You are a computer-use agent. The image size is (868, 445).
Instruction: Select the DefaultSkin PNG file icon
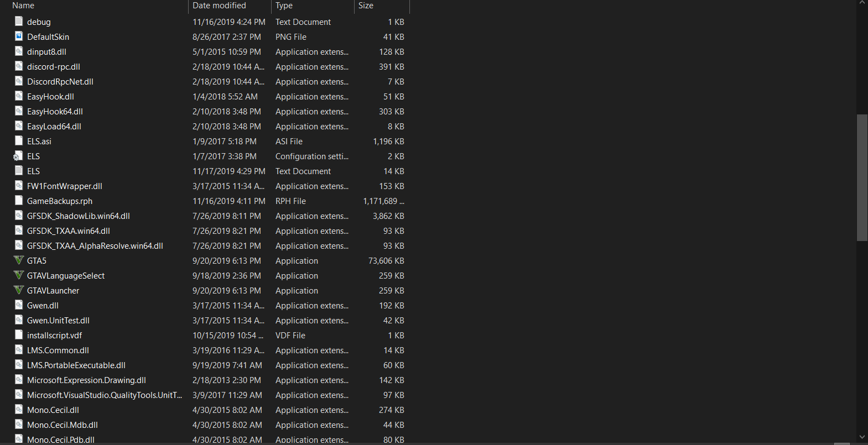(19, 36)
